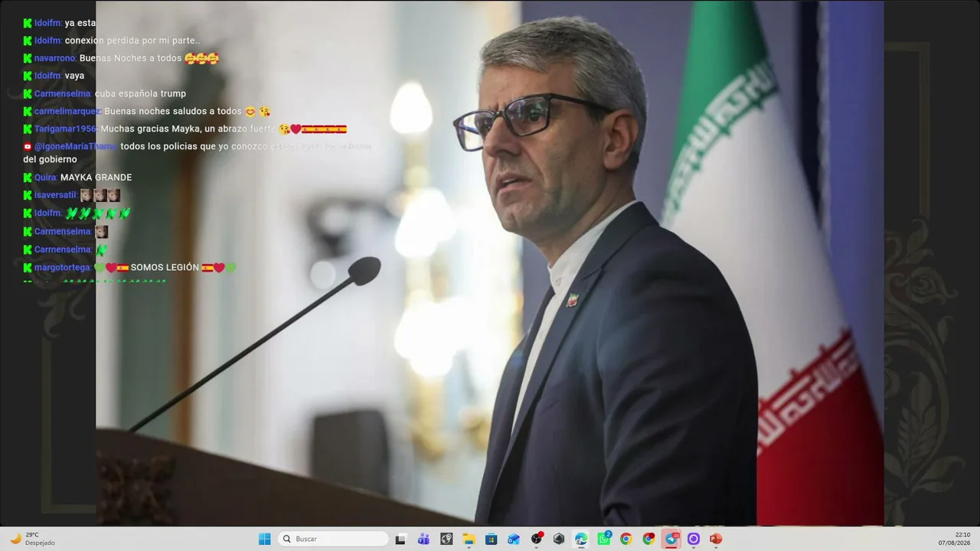Open Outlook from the taskbar
The height and width of the screenshot is (551, 980).
click(x=514, y=539)
